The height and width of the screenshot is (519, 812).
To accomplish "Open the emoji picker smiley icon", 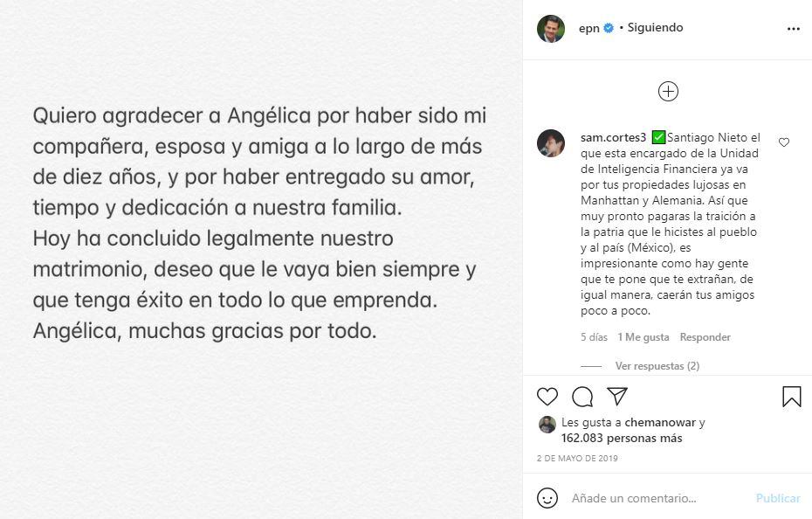I will 547,498.
